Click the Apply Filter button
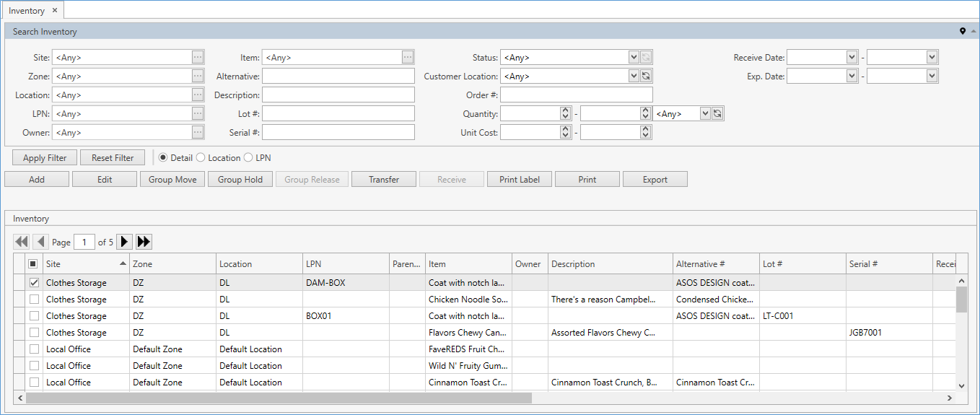The height and width of the screenshot is (415, 980). click(45, 158)
